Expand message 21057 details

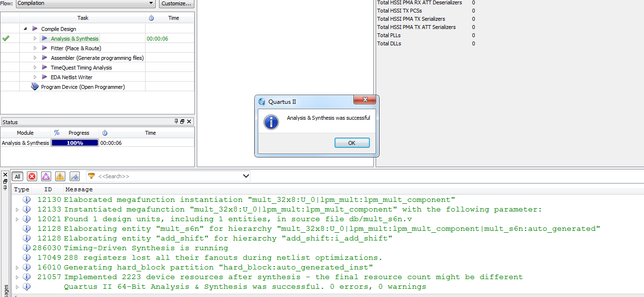pyautogui.click(x=17, y=277)
